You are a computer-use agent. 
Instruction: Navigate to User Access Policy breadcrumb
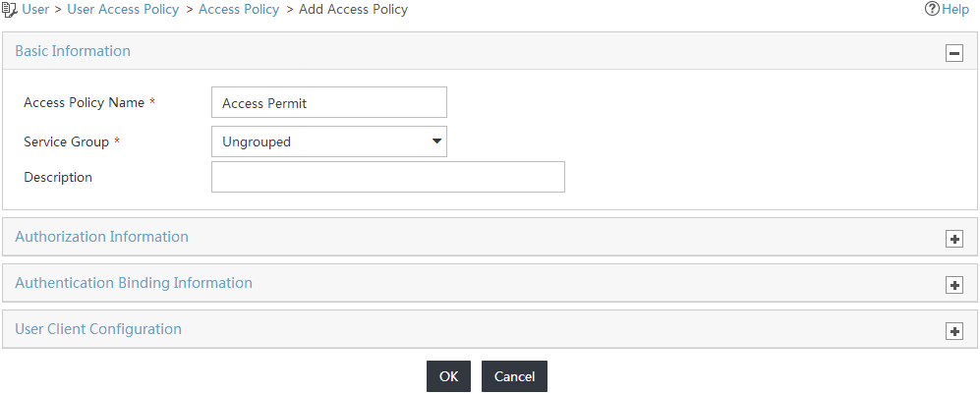point(123,10)
